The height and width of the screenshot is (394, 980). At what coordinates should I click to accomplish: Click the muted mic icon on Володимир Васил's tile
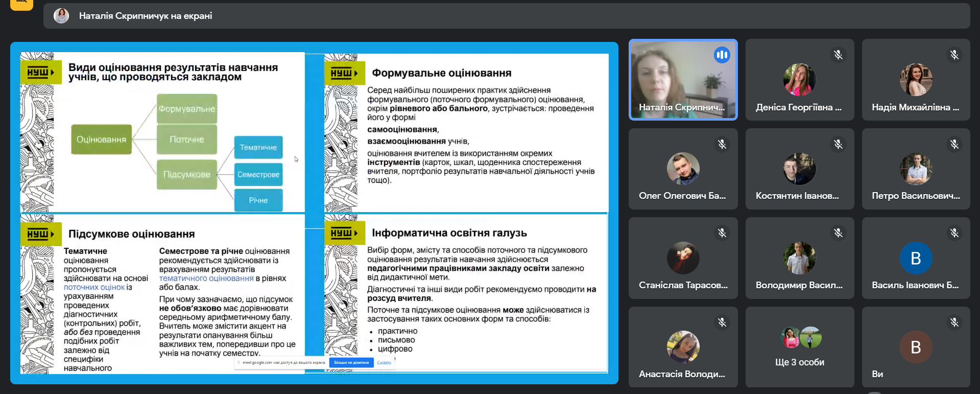838,233
